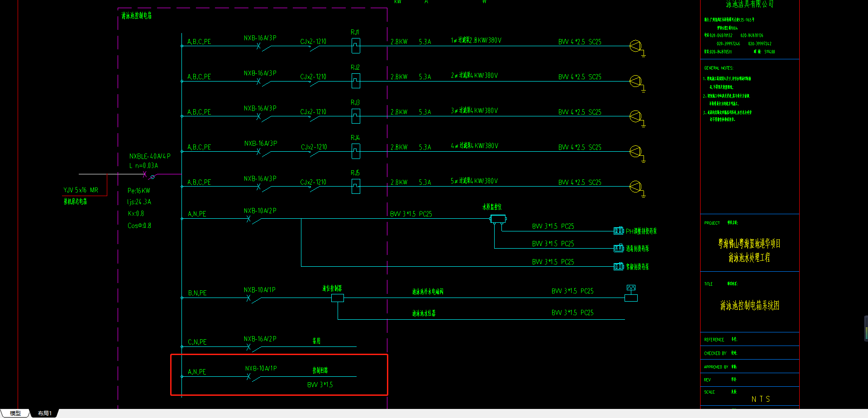Select the 1#过滤泵2.8KW/380V load label
This screenshot has width=868, height=418.
[476, 40]
